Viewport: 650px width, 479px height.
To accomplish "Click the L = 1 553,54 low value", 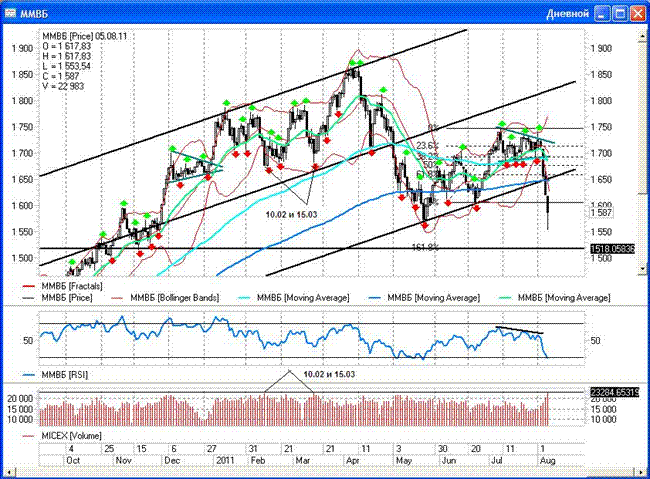I will point(66,66).
